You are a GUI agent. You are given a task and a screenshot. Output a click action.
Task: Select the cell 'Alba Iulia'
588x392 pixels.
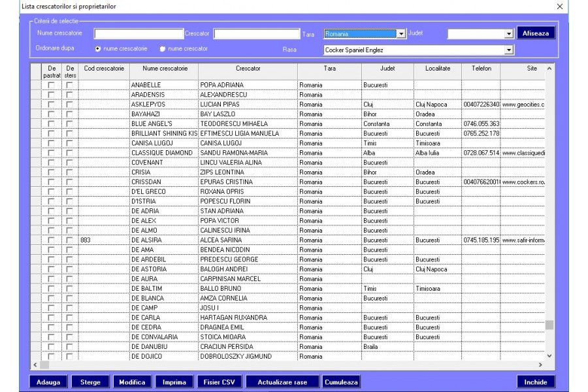point(438,153)
